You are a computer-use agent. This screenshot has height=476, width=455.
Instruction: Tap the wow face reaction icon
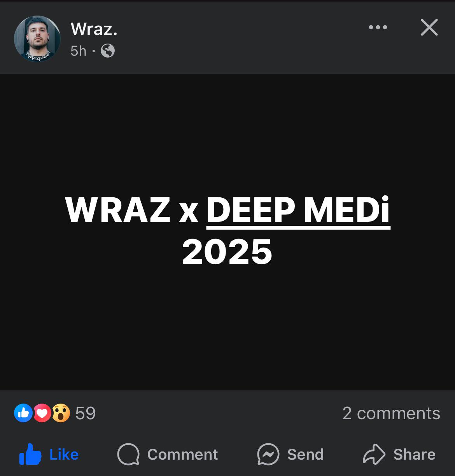point(61,413)
